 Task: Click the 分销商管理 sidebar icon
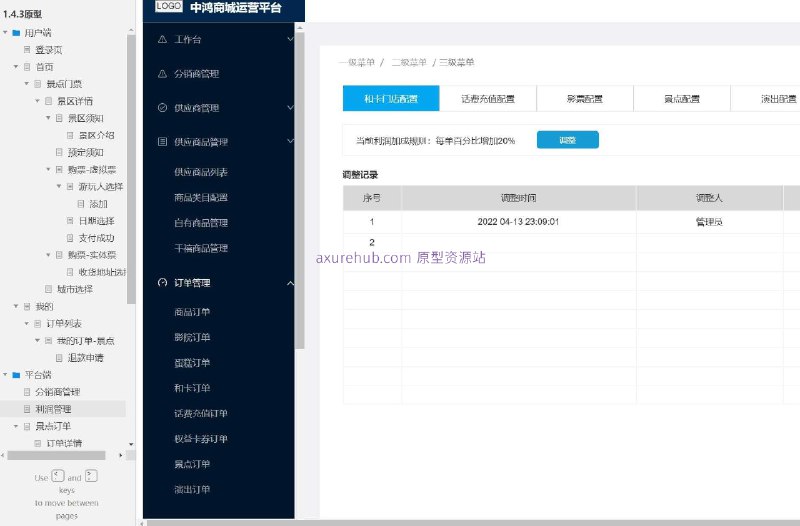pyautogui.click(x=162, y=73)
